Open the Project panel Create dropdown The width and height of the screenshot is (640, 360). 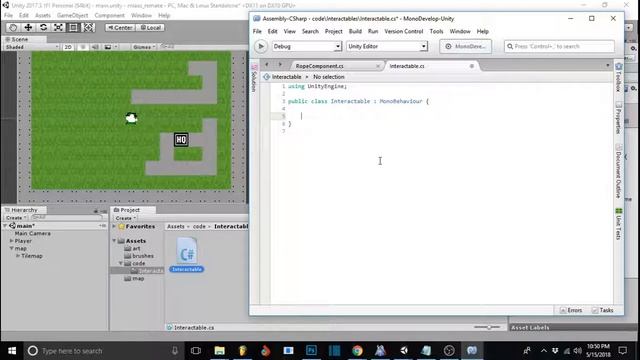pos(126,218)
